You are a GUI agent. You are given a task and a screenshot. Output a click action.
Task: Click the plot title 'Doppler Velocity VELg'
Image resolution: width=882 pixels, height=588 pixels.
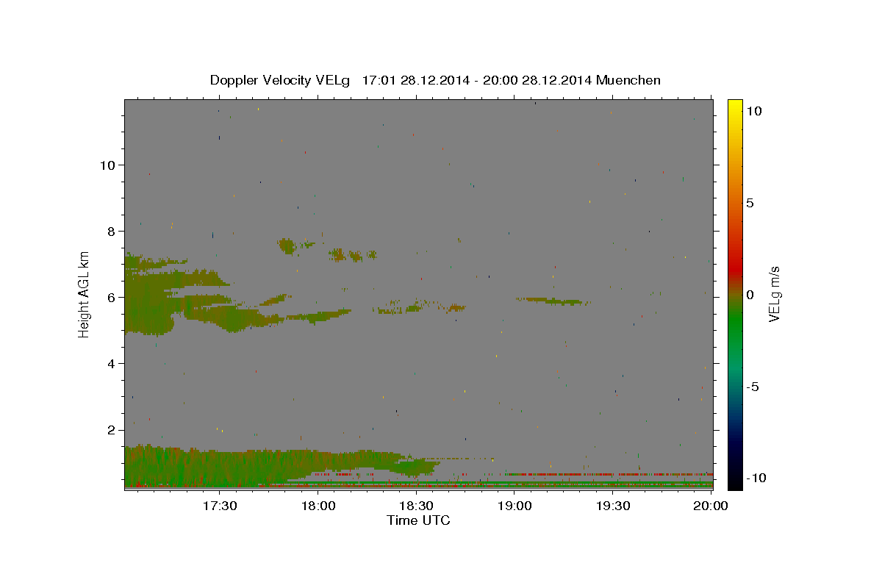[279, 80]
